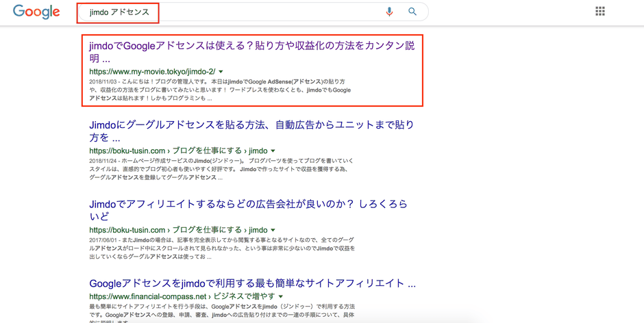This screenshot has height=323, width=644.
Task: Expand dropdown arrow beside financial-compass.net URL
Action: click(281, 296)
